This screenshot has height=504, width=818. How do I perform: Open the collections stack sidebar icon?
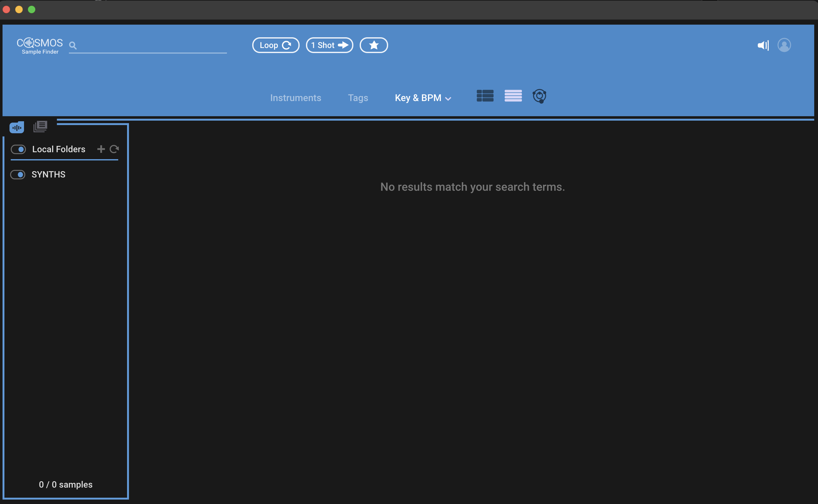pyautogui.click(x=40, y=127)
